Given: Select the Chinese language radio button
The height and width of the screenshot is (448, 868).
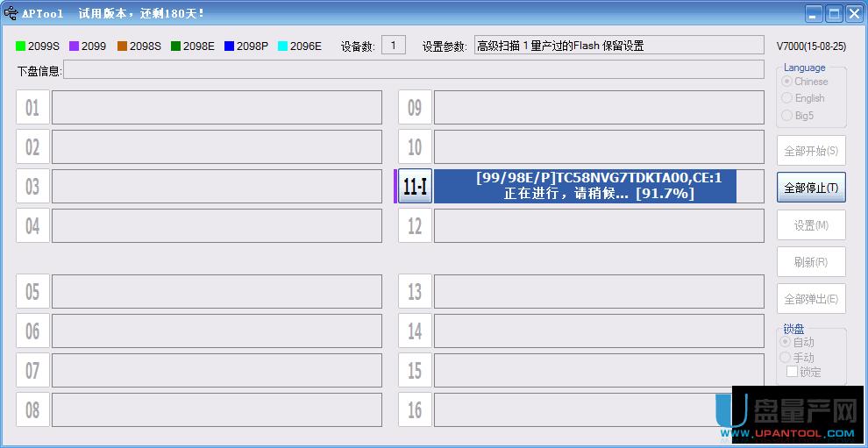Looking at the screenshot, I should (787, 82).
